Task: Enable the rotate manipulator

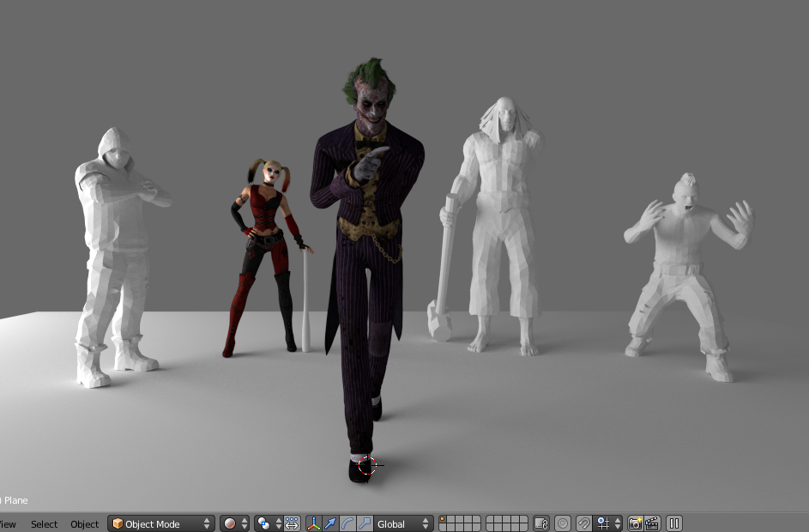Action: click(347, 523)
